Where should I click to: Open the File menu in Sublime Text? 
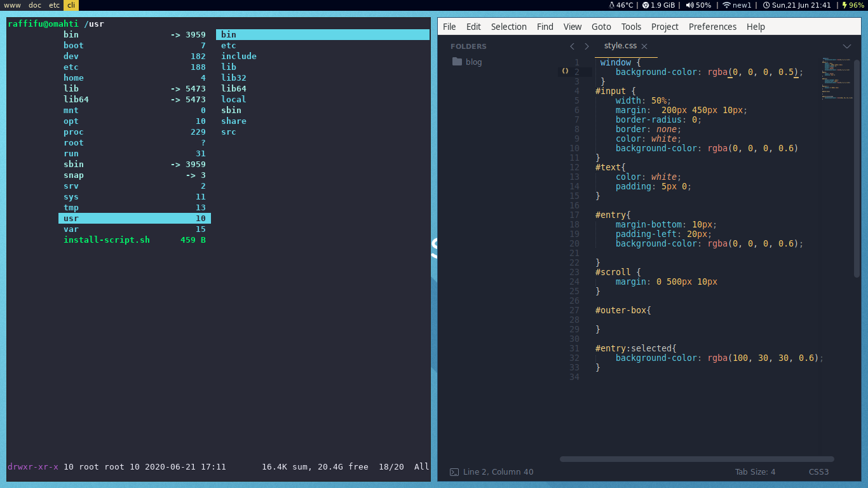click(x=449, y=27)
